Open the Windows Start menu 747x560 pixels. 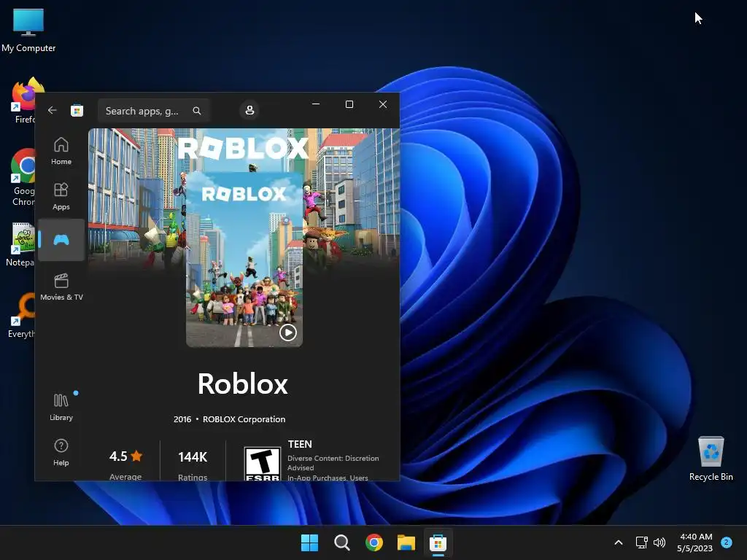click(x=309, y=542)
